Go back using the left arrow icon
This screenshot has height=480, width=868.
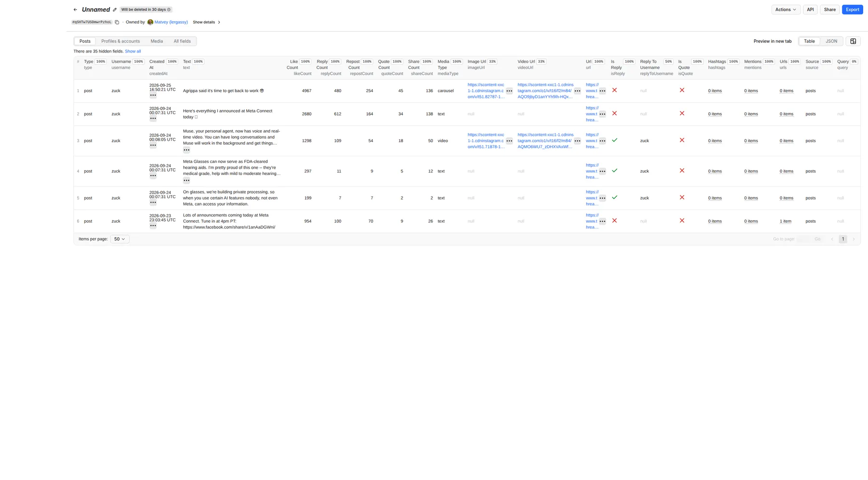(x=75, y=10)
